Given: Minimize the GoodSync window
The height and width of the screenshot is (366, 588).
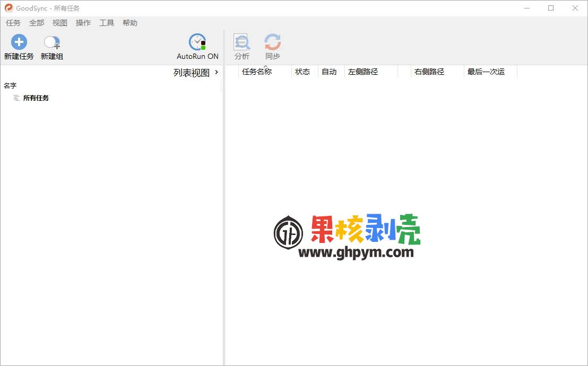Looking at the screenshot, I should (x=527, y=8).
